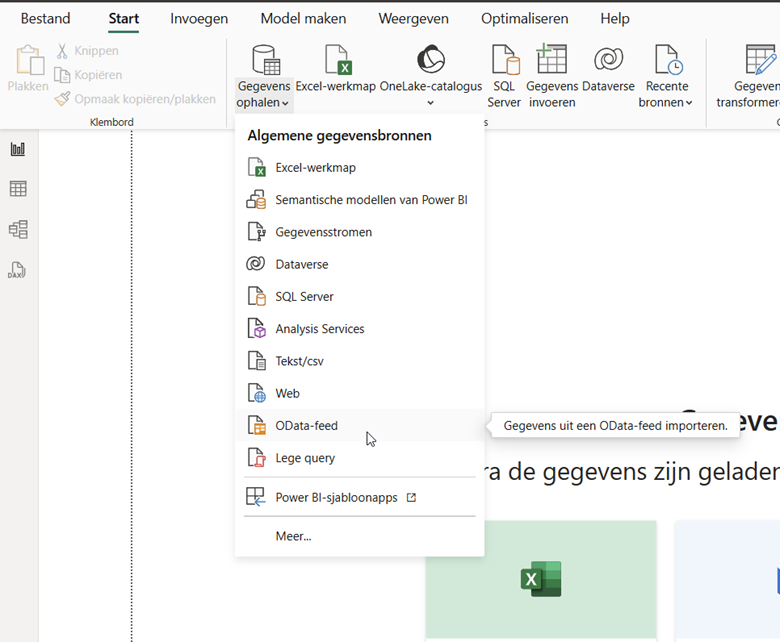Viewport: 780px width, 642px height.
Task: Select the Start ribbon tab
Action: [x=123, y=18]
